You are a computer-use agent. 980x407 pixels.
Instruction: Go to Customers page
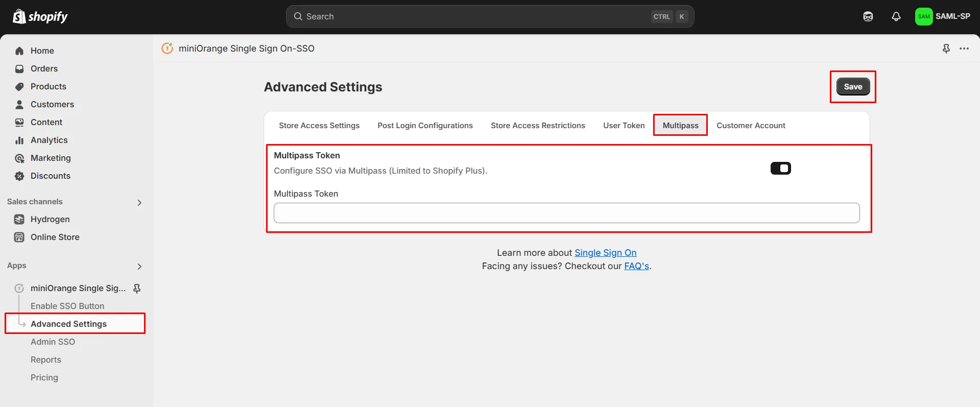coord(52,104)
